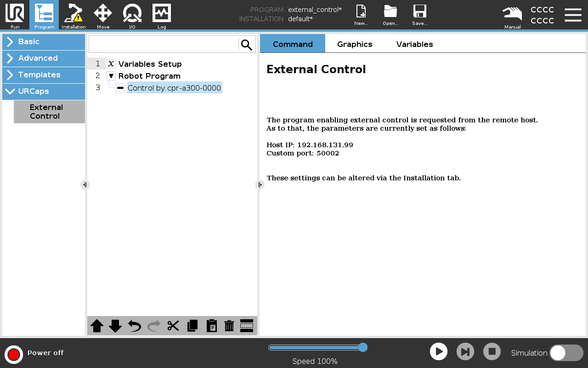Click the Save program icon
Viewport: 588px width, 368px height.
(419, 15)
